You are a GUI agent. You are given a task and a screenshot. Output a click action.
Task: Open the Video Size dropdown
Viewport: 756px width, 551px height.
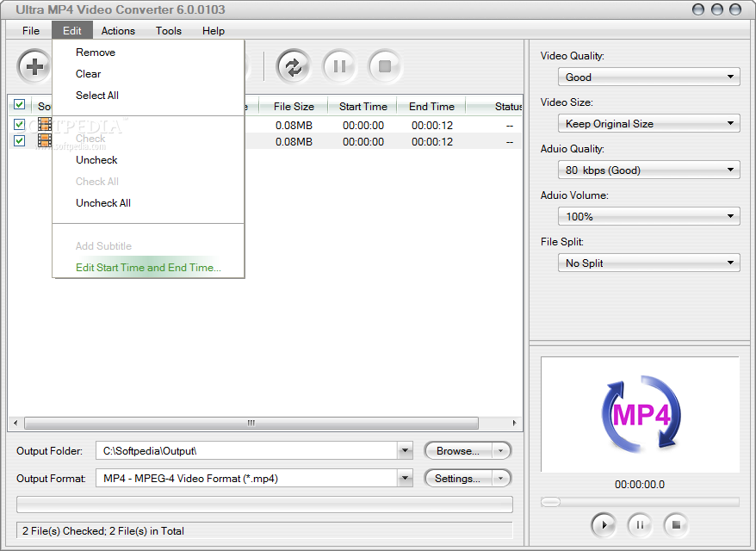click(x=648, y=123)
